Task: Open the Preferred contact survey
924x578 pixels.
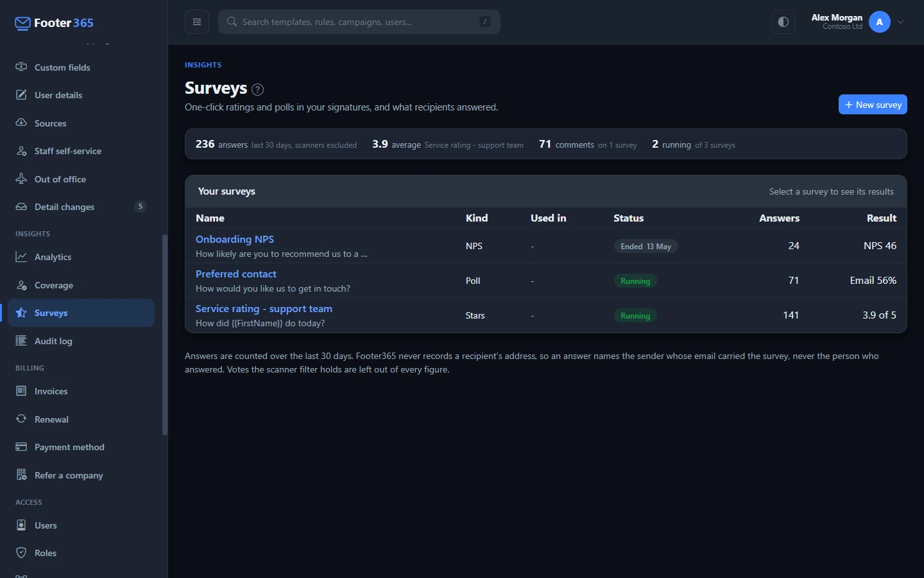Action: coord(236,274)
